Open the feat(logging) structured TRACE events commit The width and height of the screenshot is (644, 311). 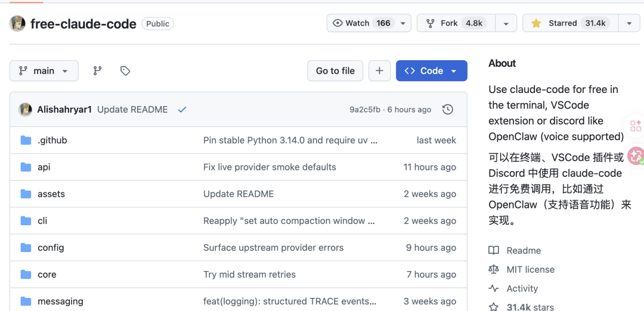290,301
